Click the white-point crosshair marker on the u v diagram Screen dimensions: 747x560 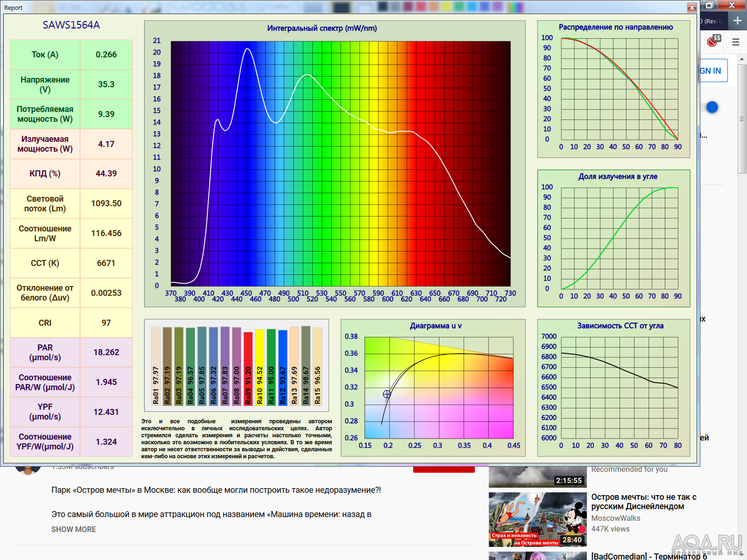coord(387,394)
